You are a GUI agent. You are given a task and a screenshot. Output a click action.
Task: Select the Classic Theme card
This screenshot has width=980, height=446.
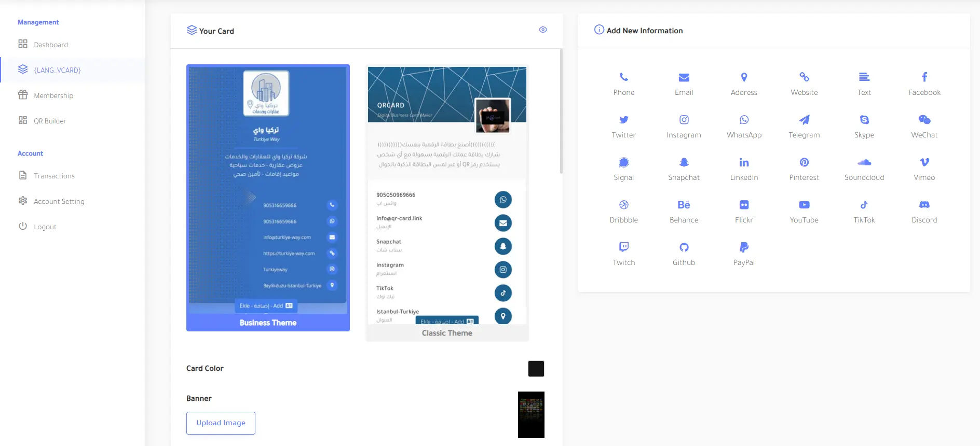(447, 203)
